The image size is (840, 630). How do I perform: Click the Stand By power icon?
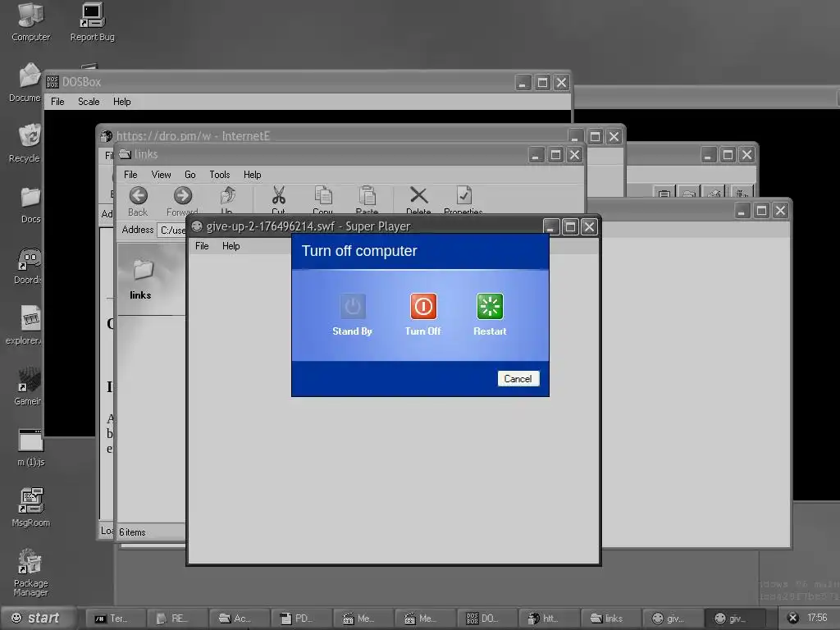tap(353, 307)
